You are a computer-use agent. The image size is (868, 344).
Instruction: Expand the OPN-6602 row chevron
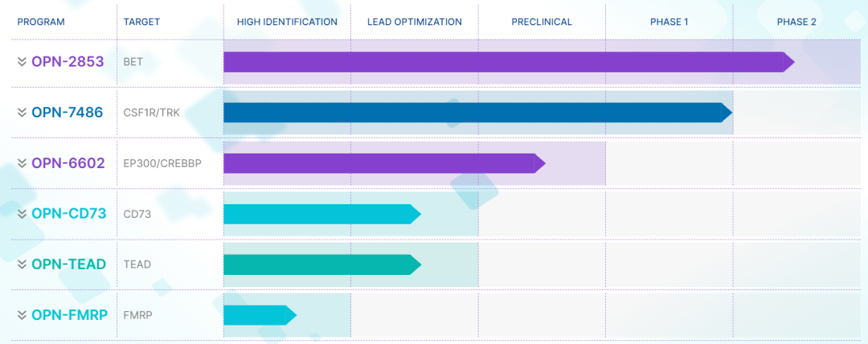tap(22, 163)
